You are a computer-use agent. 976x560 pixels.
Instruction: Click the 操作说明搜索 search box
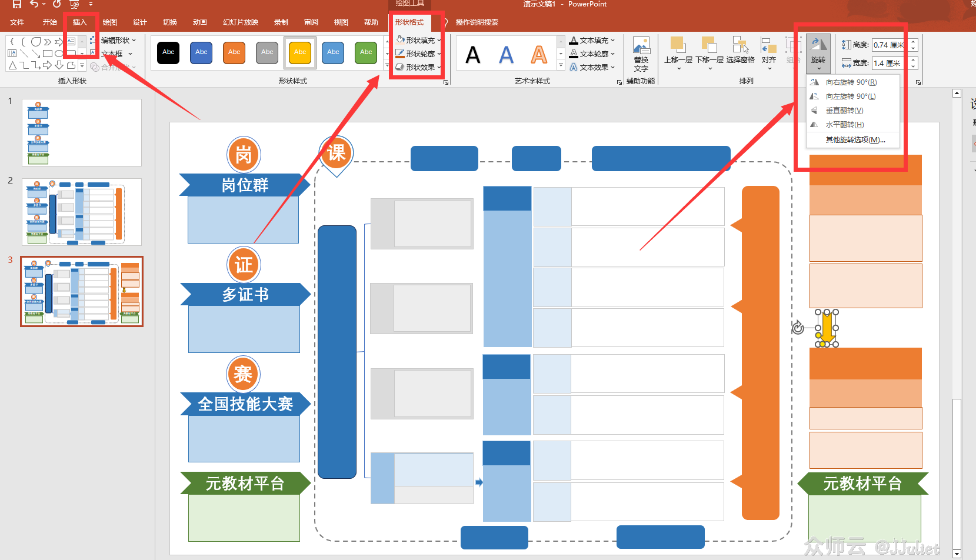(477, 22)
